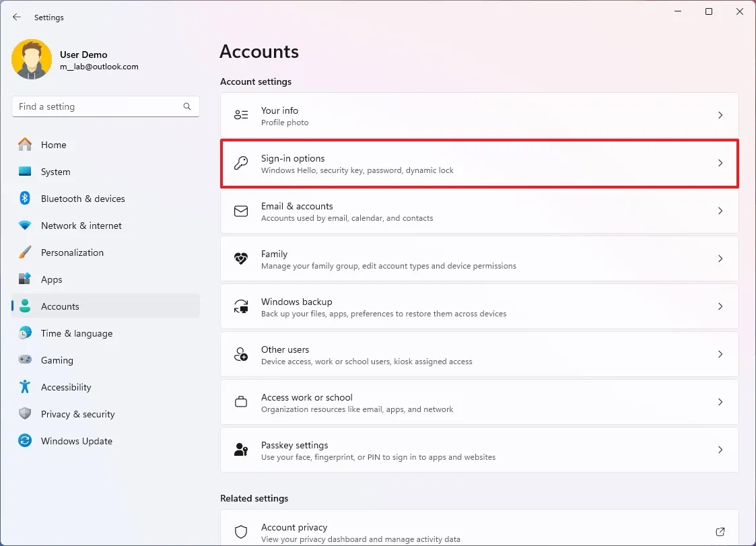Expand the Email & accounts section

click(479, 211)
